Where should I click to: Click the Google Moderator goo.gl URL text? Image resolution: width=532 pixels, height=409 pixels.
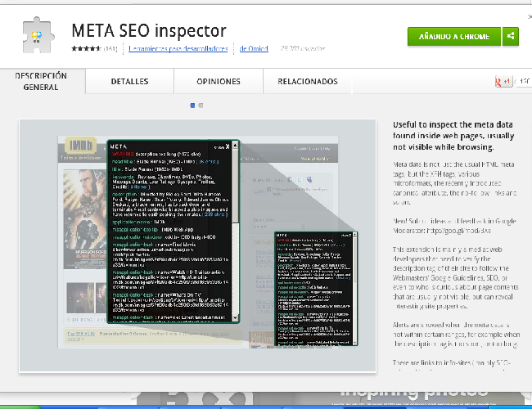pos(458,231)
